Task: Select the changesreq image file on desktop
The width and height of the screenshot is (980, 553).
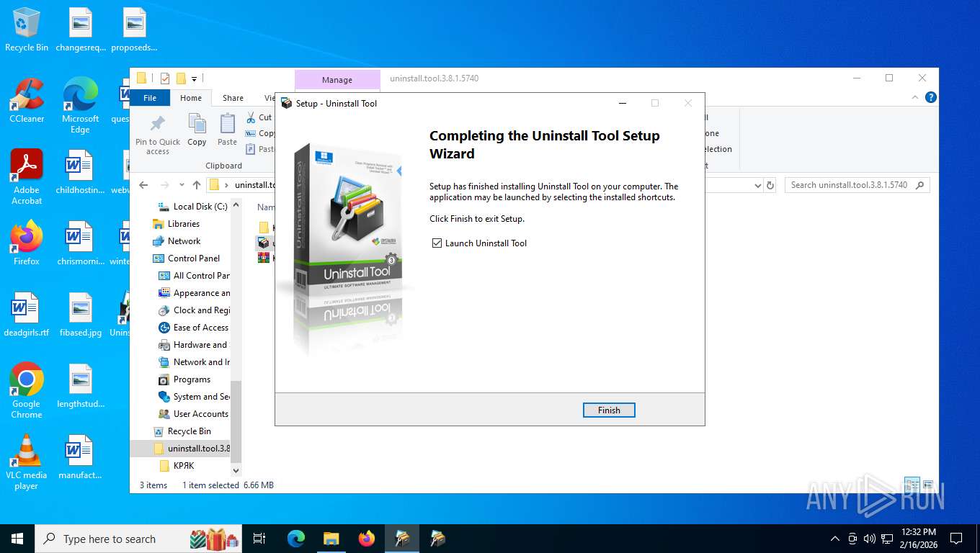Action: pyautogui.click(x=80, y=30)
